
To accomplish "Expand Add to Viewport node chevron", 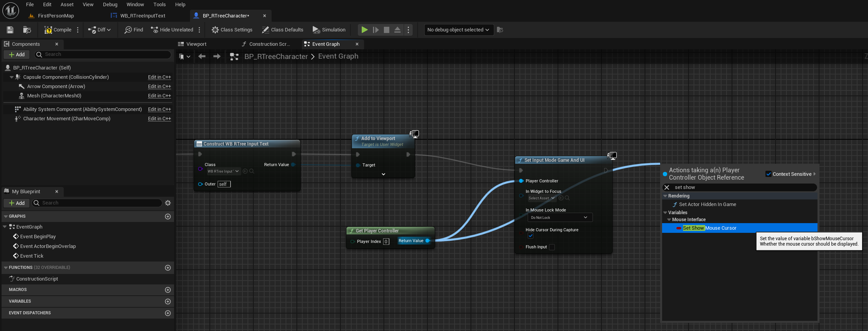I will click(x=383, y=174).
